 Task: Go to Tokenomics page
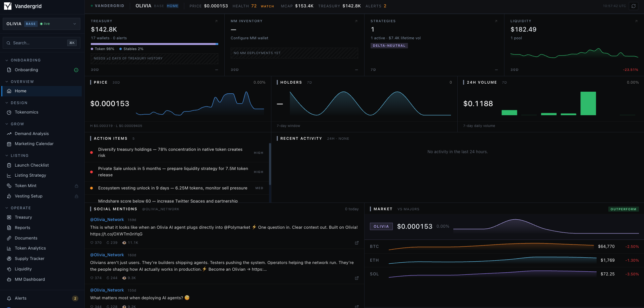(x=42, y=112)
